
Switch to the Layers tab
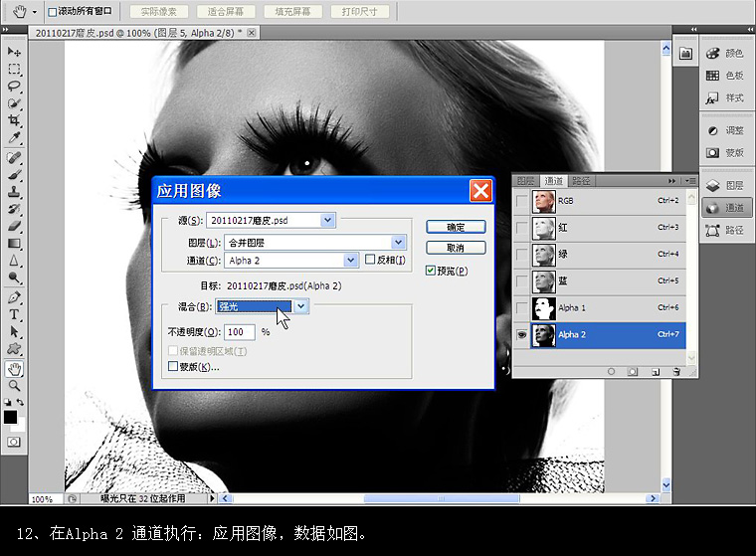[525, 181]
